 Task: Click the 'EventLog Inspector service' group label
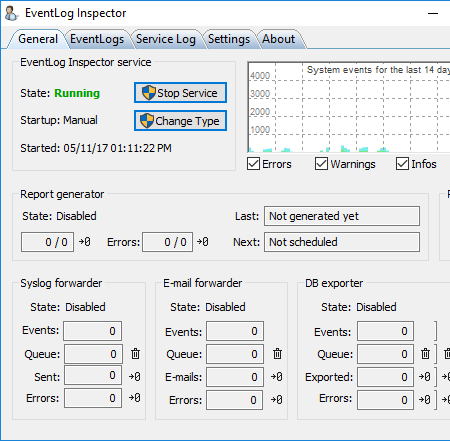pos(86,62)
